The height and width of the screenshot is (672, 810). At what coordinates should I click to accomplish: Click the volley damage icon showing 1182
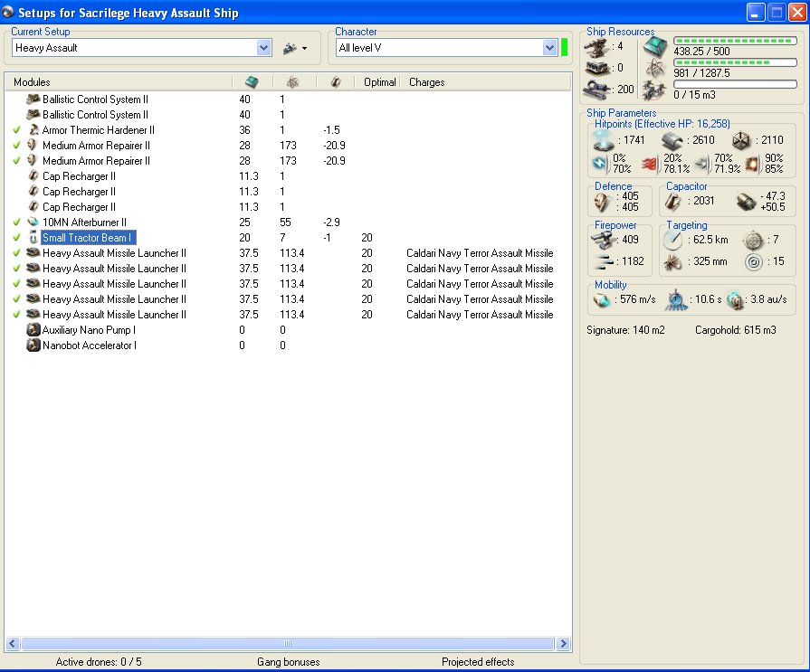[603, 261]
